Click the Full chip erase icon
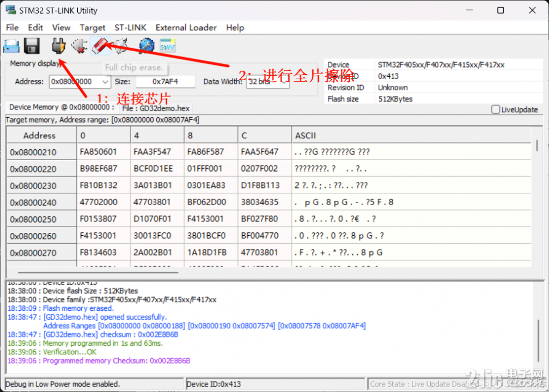549x392 pixels. [x=100, y=46]
